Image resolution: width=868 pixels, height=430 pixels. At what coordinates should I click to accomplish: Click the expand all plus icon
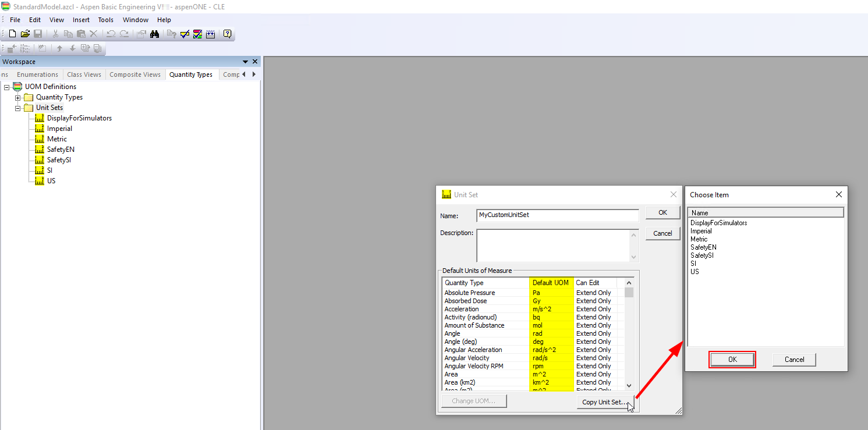click(x=85, y=48)
